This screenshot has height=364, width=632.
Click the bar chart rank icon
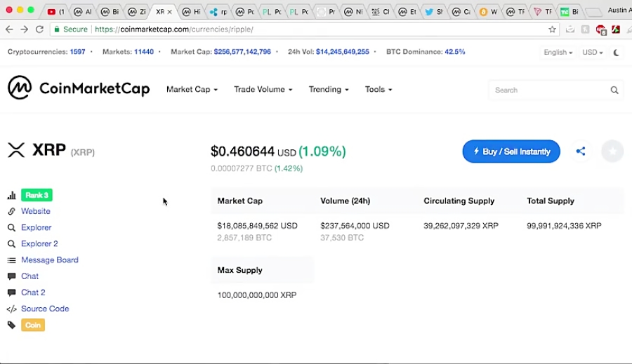(x=12, y=195)
